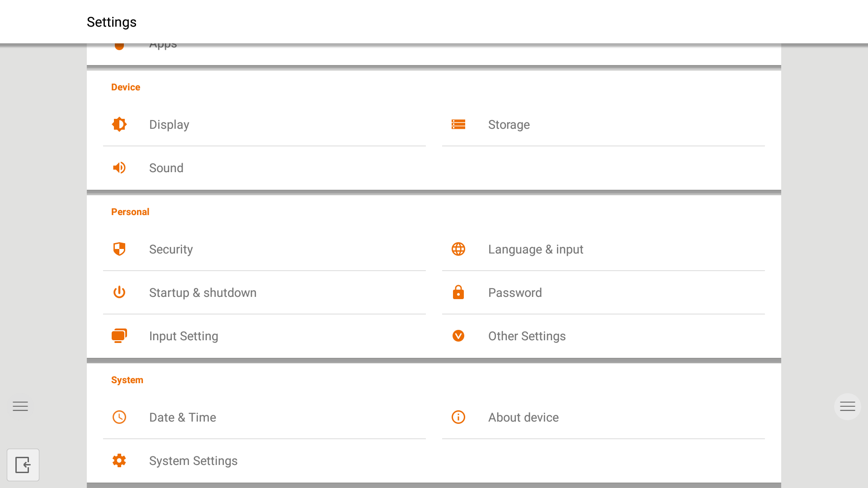Click the Input Setting screens icon
This screenshot has width=868, height=488.
(119, 336)
